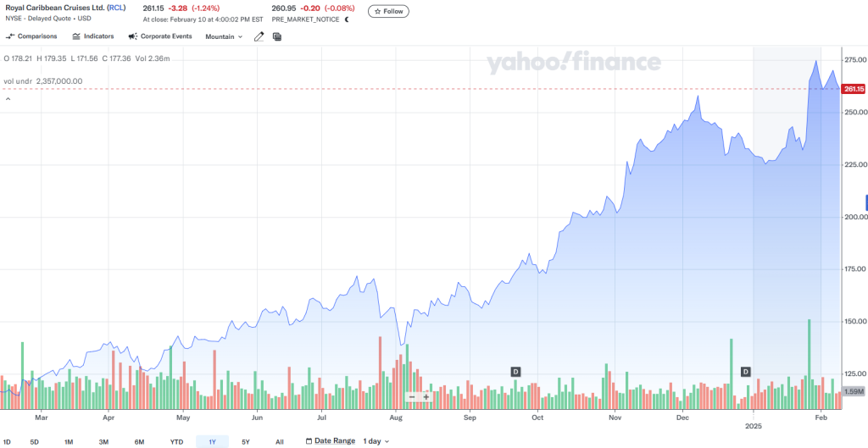Open Corporate Events options
868x448 pixels.
click(160, 36)
